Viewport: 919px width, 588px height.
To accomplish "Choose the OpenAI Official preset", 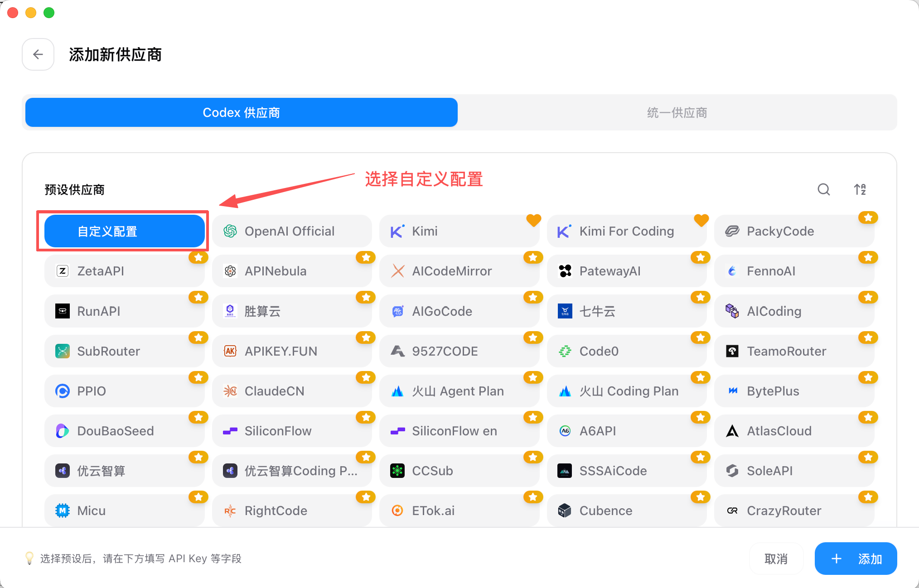I will click(292, 231).
